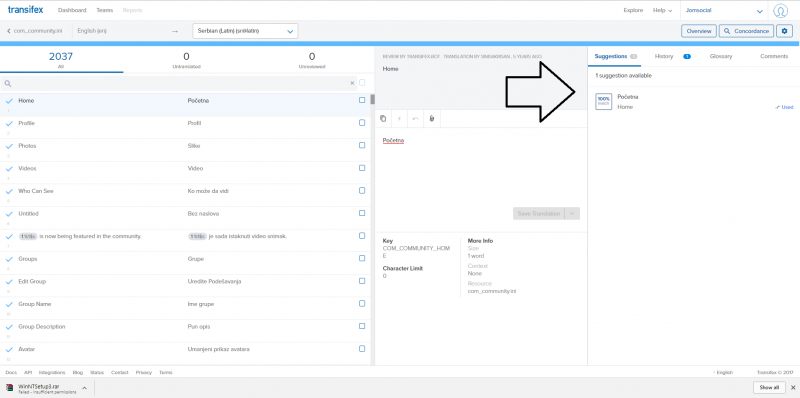Click the WinNTSetup3.rar download file icon

click(x=10, y=389)
